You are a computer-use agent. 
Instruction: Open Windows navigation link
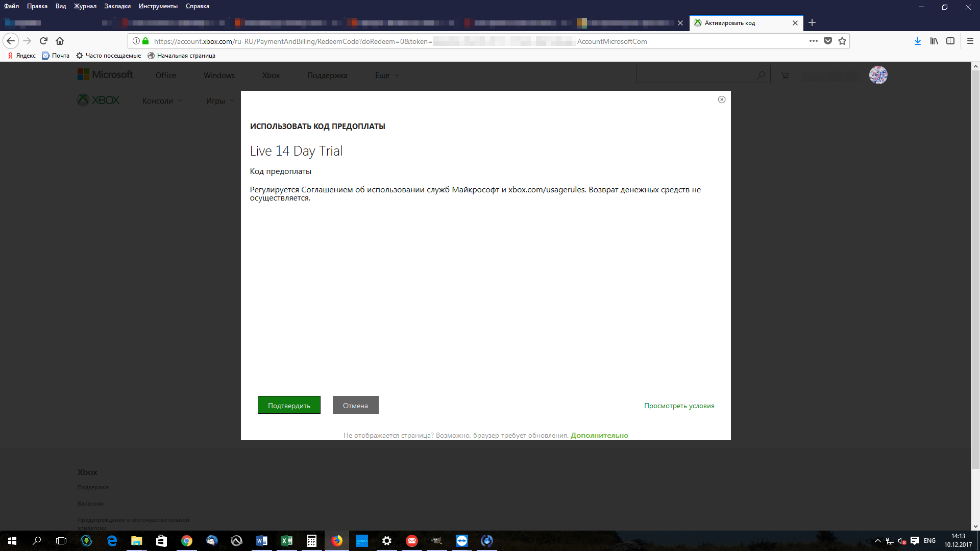pos(219,76)
